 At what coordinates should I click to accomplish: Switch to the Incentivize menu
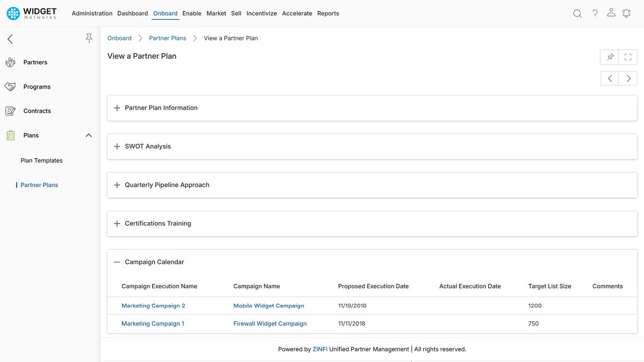tap(261, 13)
